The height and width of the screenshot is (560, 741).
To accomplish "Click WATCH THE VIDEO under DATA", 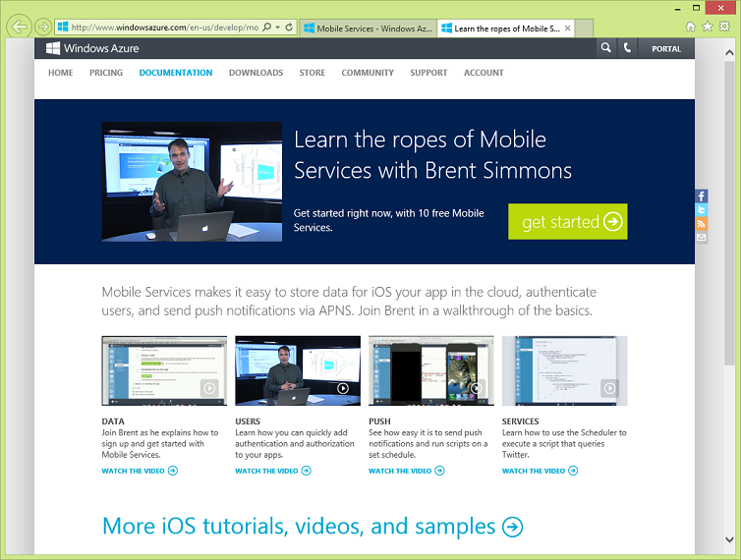I will click(x=140, y=471).
